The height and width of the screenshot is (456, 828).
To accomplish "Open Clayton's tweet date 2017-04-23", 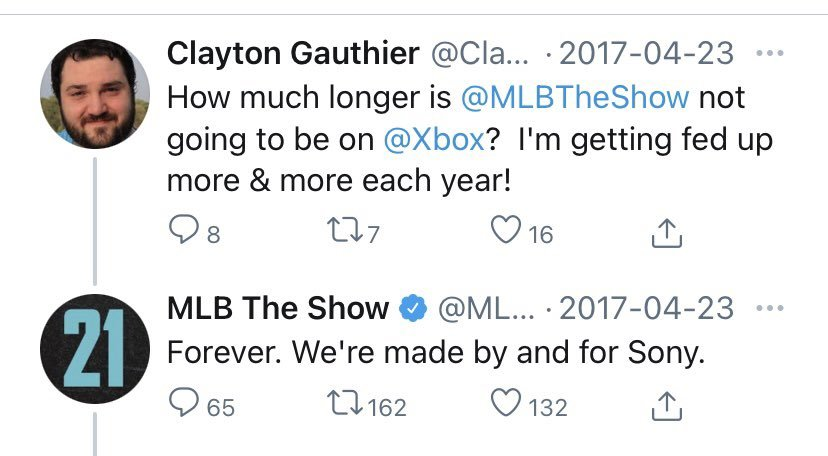I will [647, 54].
